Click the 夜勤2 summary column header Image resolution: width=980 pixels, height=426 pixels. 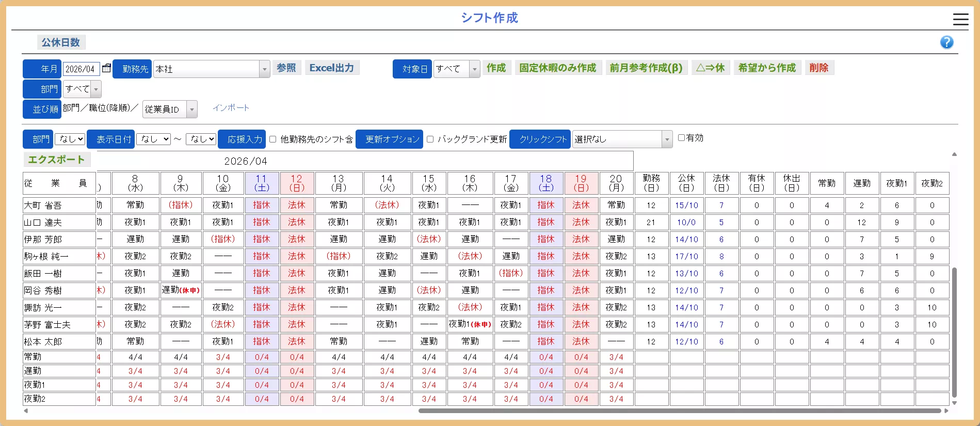tap(932, 183)
